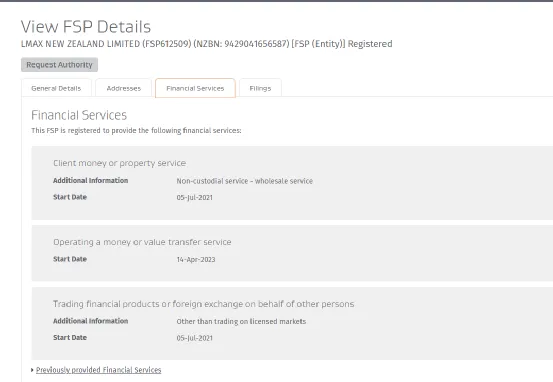Click Start Date label under money transfer service
The width and height of the screenshot is (553, 382).
(70, 259)
